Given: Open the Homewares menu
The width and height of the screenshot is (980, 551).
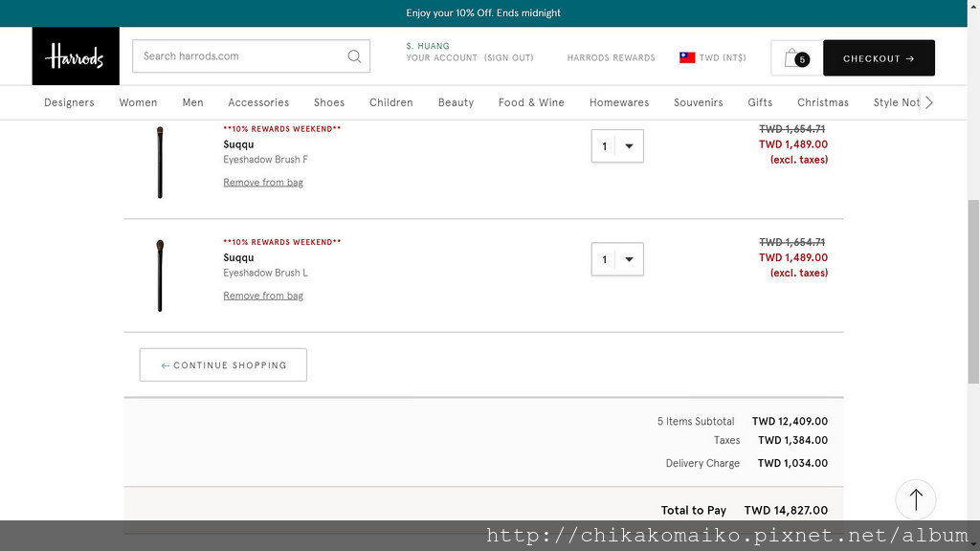Looking at the screenshot, I should [x=619, y=102].
